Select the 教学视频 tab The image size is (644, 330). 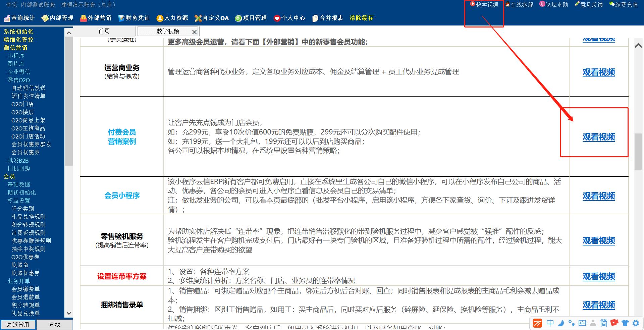pos(168,31)
